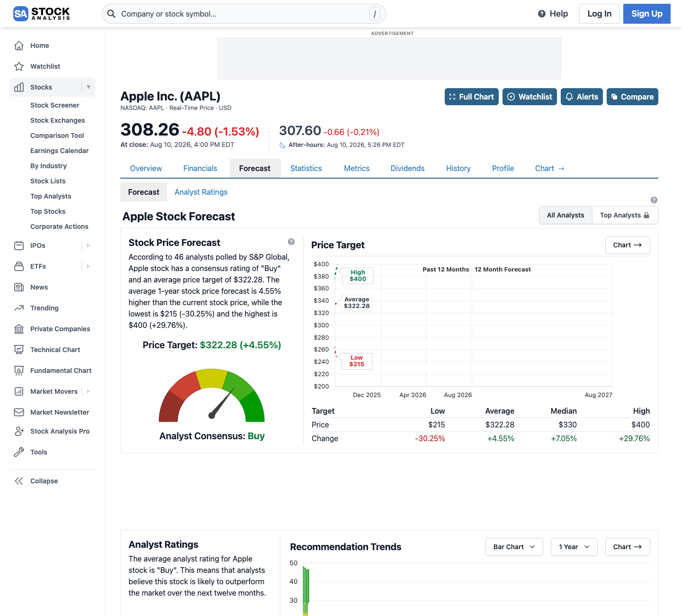Click the search magnifier icon
682x616 pixels.
pyautogui.click(x=111, y=14)
